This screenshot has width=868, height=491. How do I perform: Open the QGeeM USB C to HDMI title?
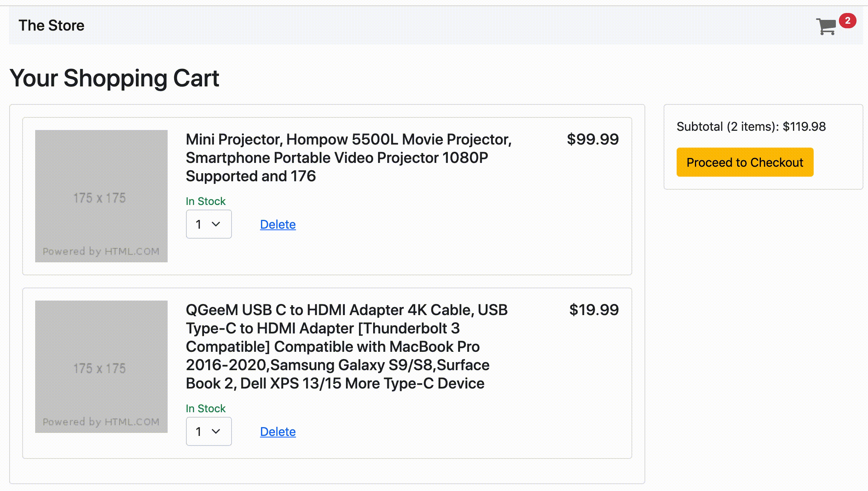tap(347, 346)
